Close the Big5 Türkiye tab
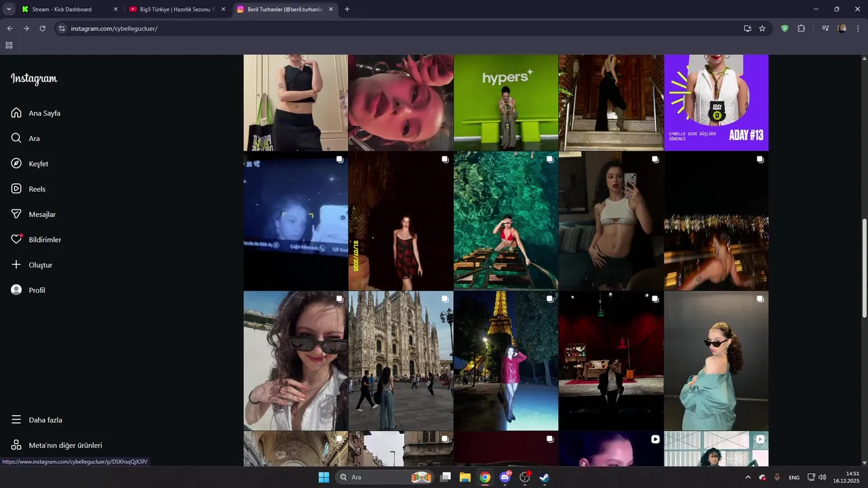The image size is (868, 488). coord(223,9)
